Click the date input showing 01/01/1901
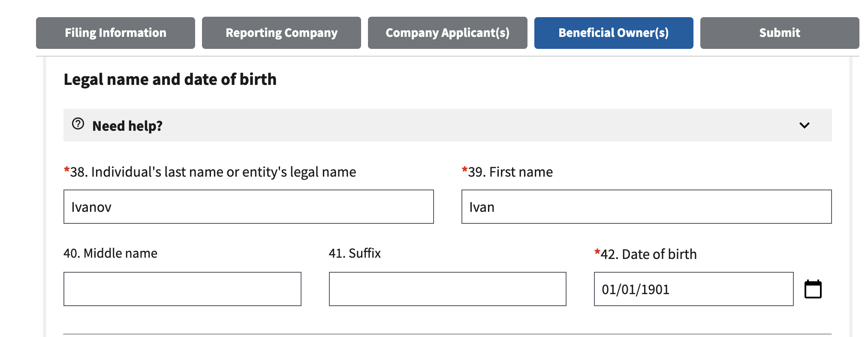868x337 pixels. 693,289
